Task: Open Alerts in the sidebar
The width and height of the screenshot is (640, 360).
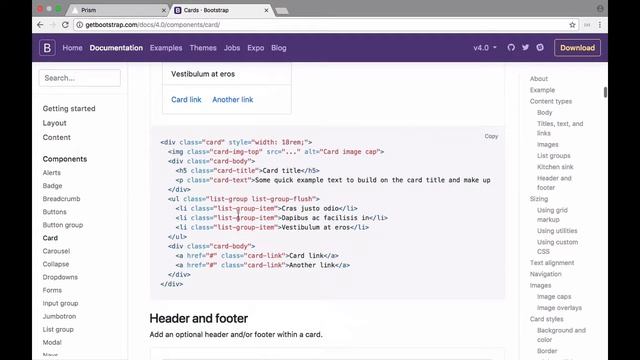Action: [51, 173]
